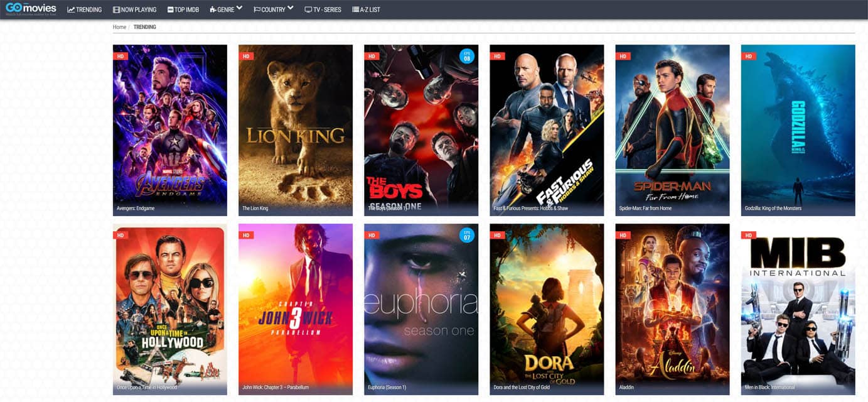Viewport: 868px width, 402px height.
Task: Open Once Upon a Time in Hollywood poster
Action: click(170, 309)
